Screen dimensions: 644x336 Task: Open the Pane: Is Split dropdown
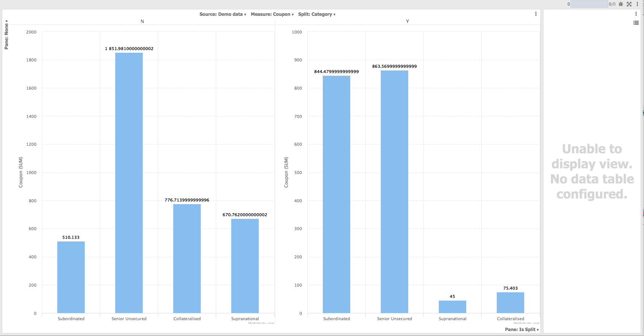(522, 330)
